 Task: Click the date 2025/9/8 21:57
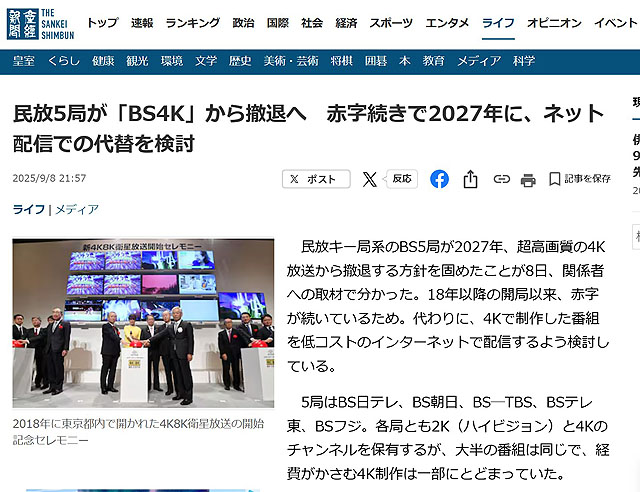(49, 178)
